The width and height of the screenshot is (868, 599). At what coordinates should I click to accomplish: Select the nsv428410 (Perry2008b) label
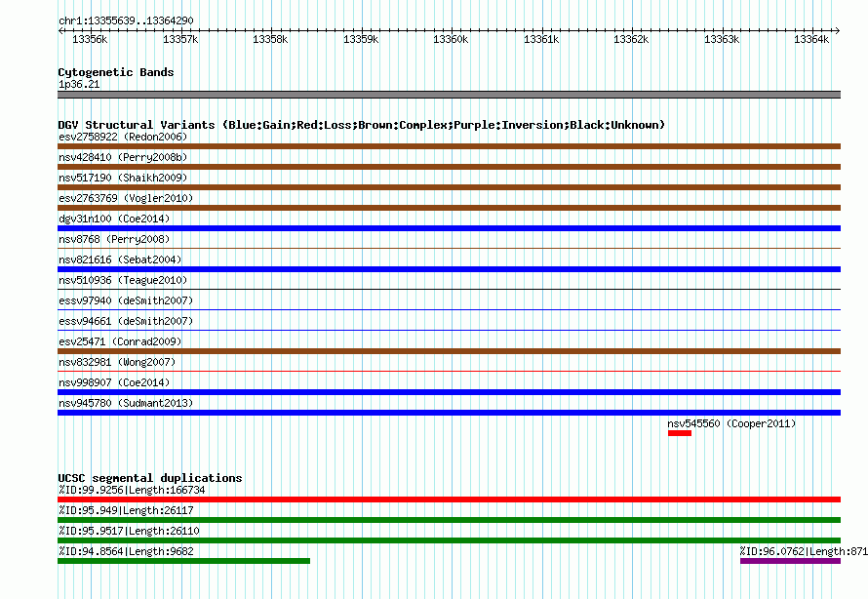coord(123,157)
